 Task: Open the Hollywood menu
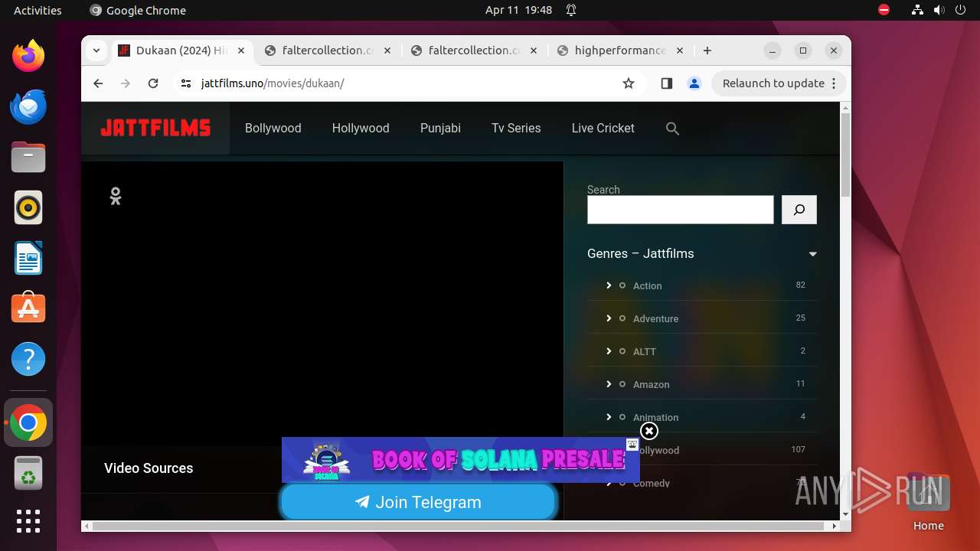pos(361,129)
